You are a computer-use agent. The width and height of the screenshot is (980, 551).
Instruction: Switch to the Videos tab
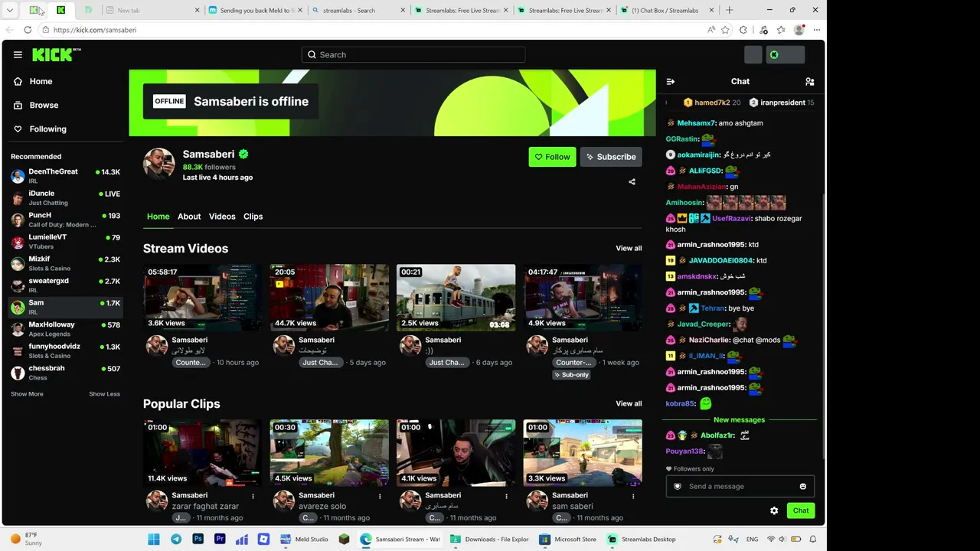[x=222, y=217]
